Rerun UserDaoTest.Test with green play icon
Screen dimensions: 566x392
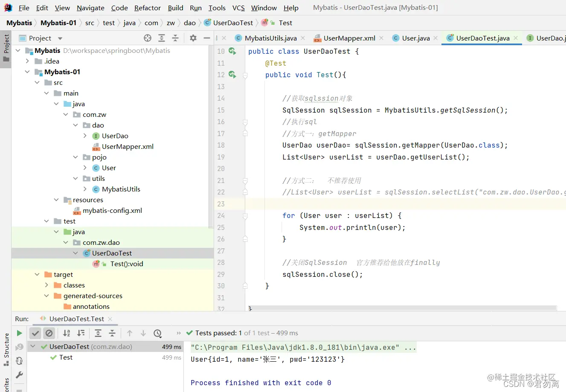pyautogui.click(x=19, y=333)
